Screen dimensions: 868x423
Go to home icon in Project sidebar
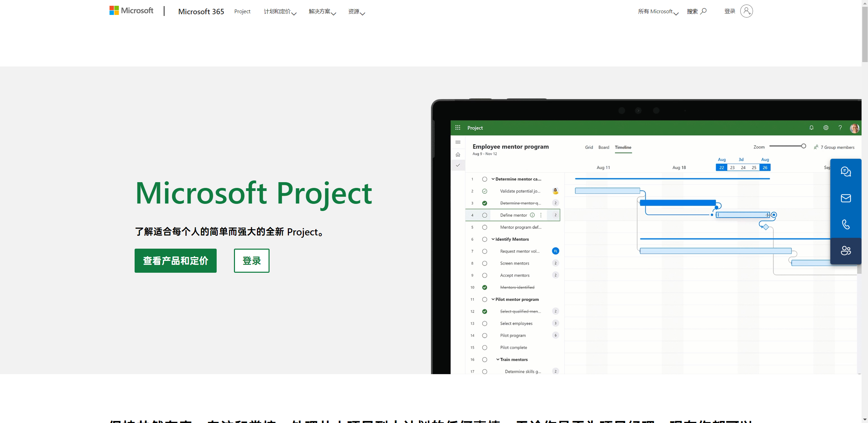click(458, 154)
